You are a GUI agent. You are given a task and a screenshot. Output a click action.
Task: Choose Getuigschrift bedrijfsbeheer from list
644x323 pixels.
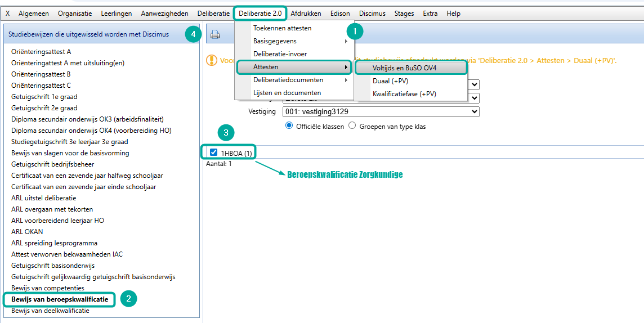52,164
